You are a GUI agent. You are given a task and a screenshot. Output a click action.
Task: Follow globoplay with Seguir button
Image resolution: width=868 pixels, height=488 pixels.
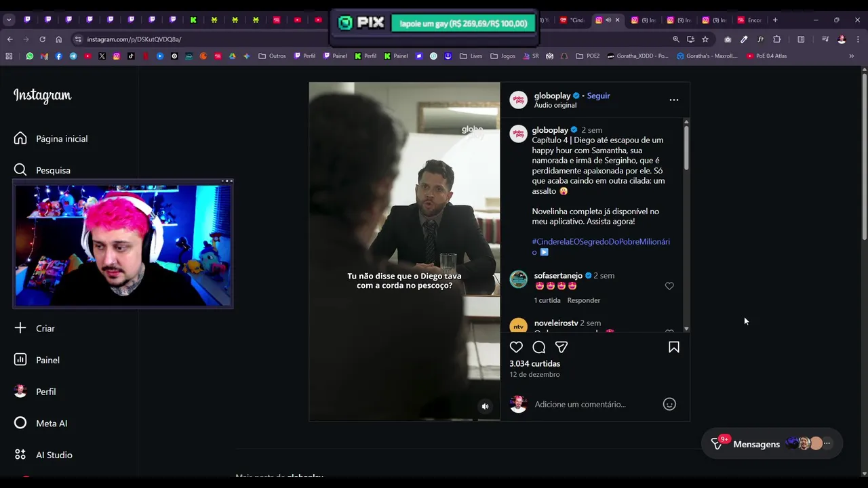point(598,96)
